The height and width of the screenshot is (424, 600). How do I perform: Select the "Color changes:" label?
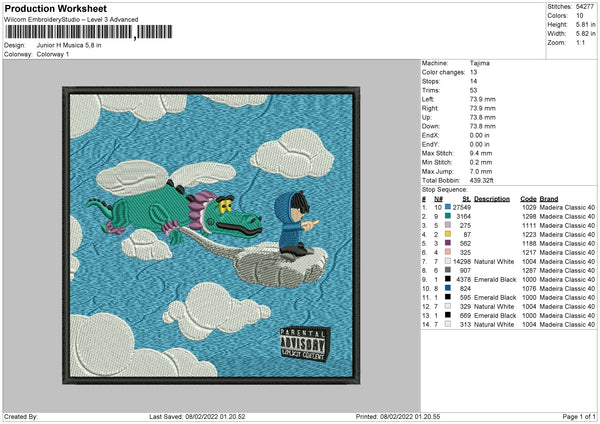click(x=443, y=72)
